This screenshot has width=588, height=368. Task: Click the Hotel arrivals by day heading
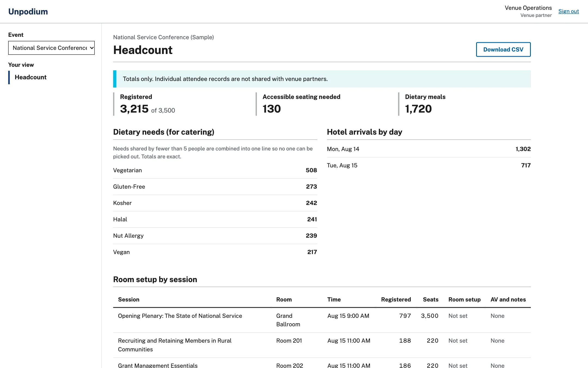coord(365,132)
